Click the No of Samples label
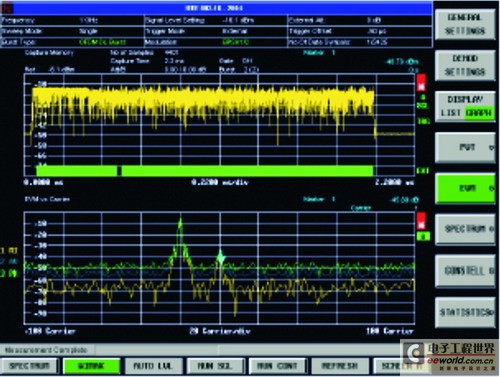This screenshot has height=377, width=500. click(x=132, y=52)
